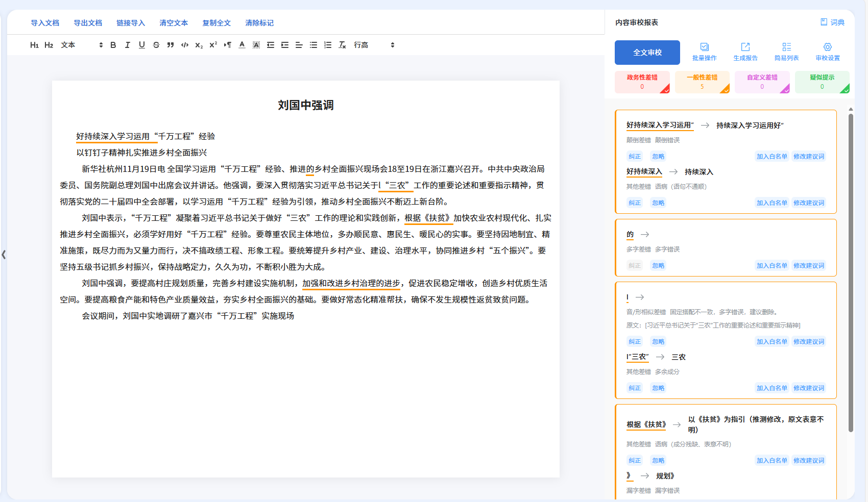Open the 文本 paragraph style dropdown
Screen dimensions: 868x502
(82, 45)
